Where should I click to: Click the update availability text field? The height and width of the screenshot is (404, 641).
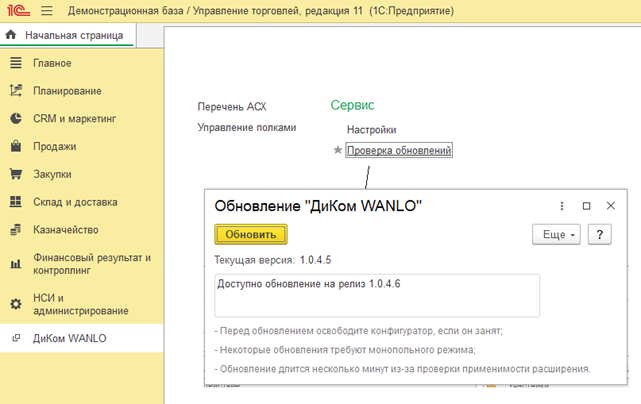[377, 295]
